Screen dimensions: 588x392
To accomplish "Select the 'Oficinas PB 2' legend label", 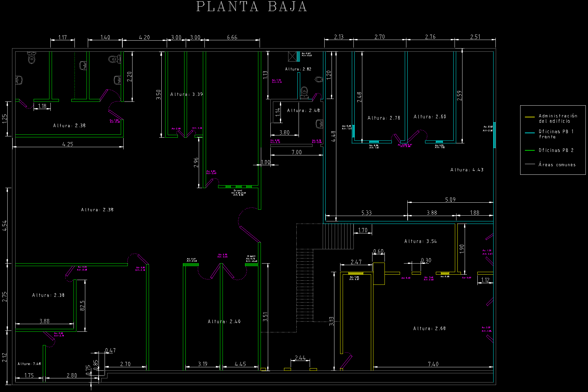I will click(556, 150).
